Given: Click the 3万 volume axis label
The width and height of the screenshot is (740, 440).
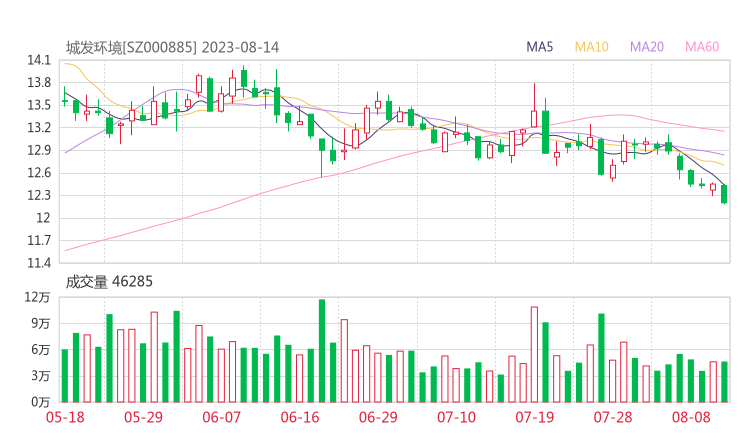Looking at the screenshot, I should point(41,376).
